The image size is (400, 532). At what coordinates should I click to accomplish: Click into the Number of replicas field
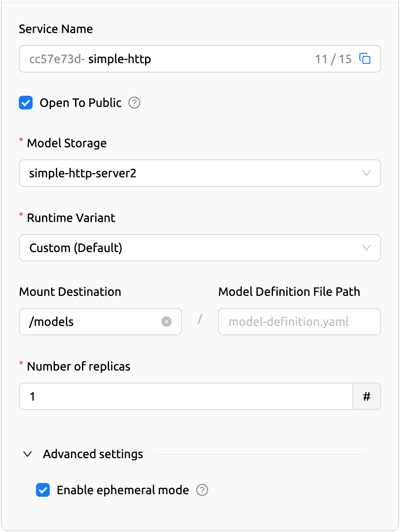tap(185, 396)
